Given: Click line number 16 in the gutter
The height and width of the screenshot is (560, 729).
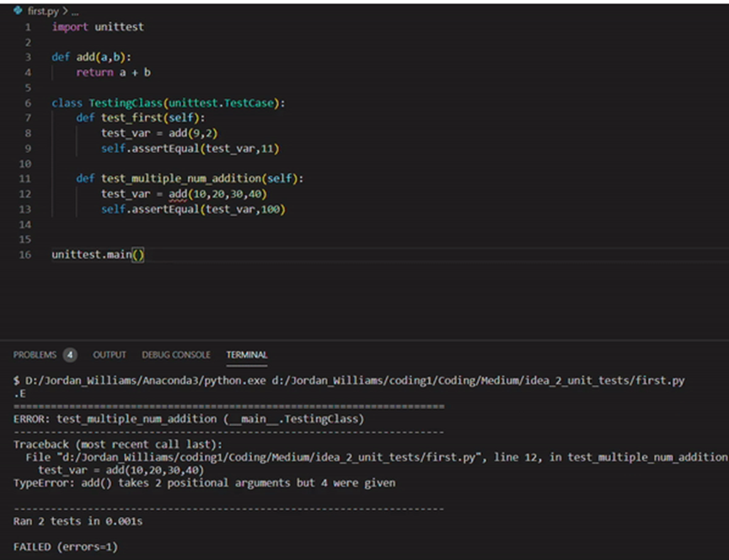Looking at the screenshot, I should (x=24, y=254).
